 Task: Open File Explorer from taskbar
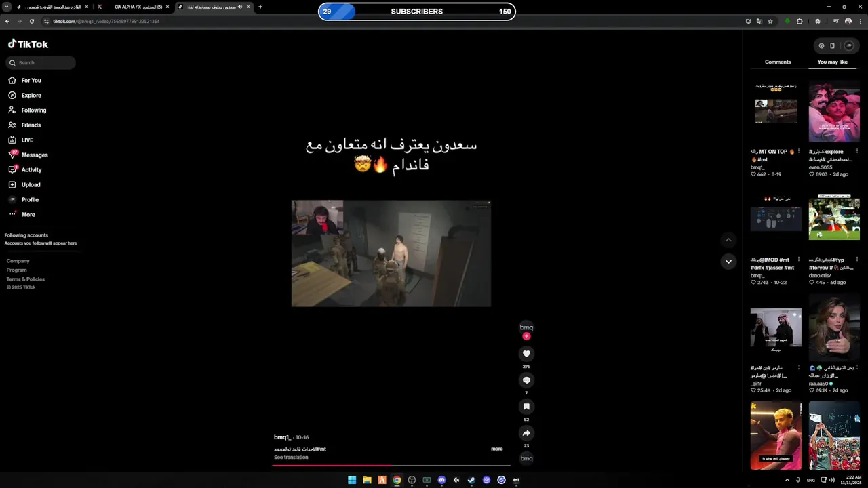click(367, 480)
